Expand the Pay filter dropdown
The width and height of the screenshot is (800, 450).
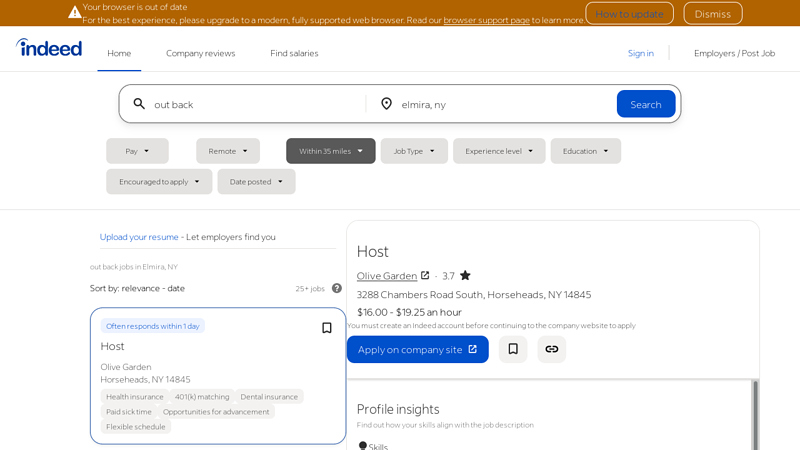[137, 151]
